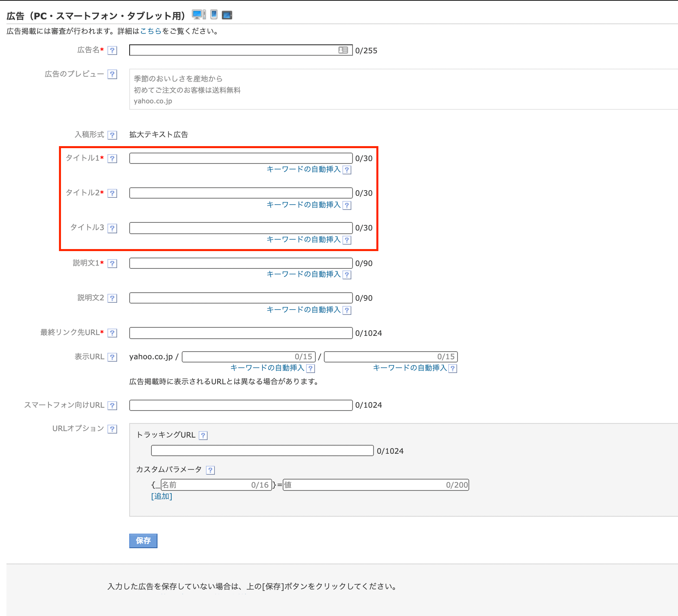Open help icon for URLオプション
Viewport: 678px width, 616px height.
click(x=113, y=429)
